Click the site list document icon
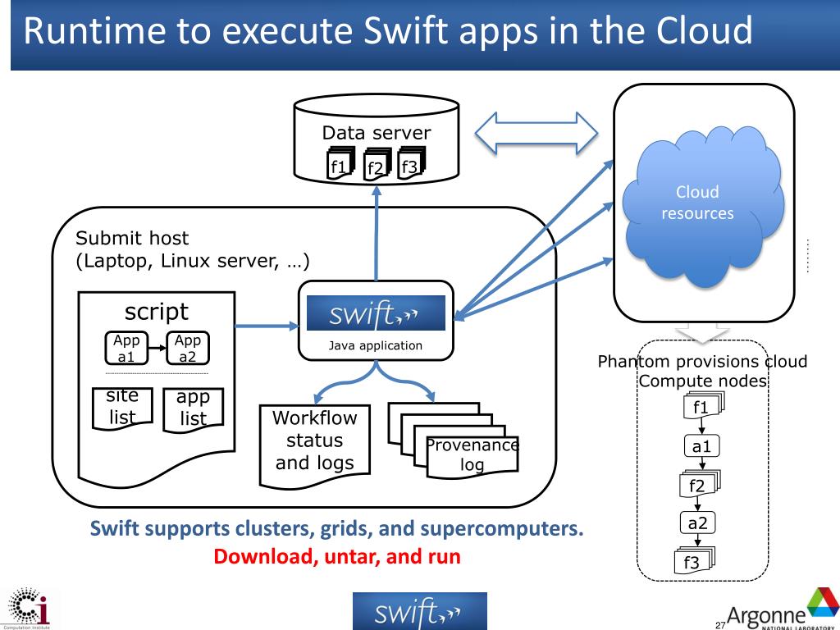 (x=122, y=409)
